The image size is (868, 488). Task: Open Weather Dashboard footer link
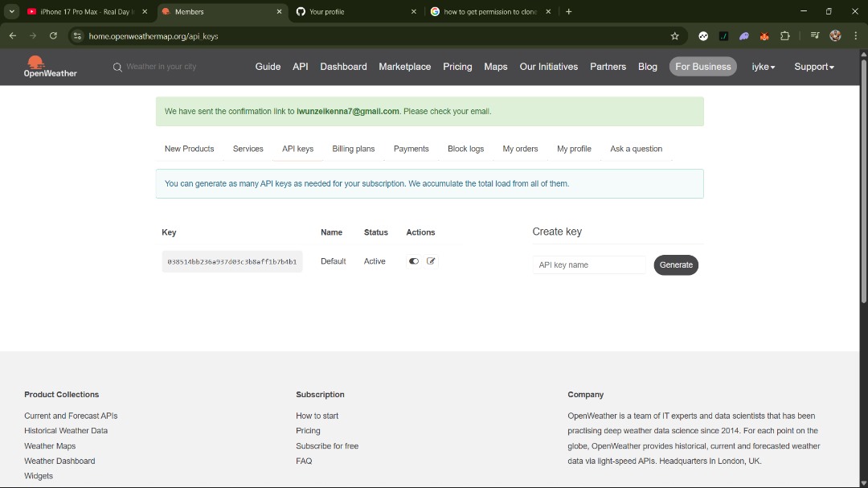coord(59,461)
